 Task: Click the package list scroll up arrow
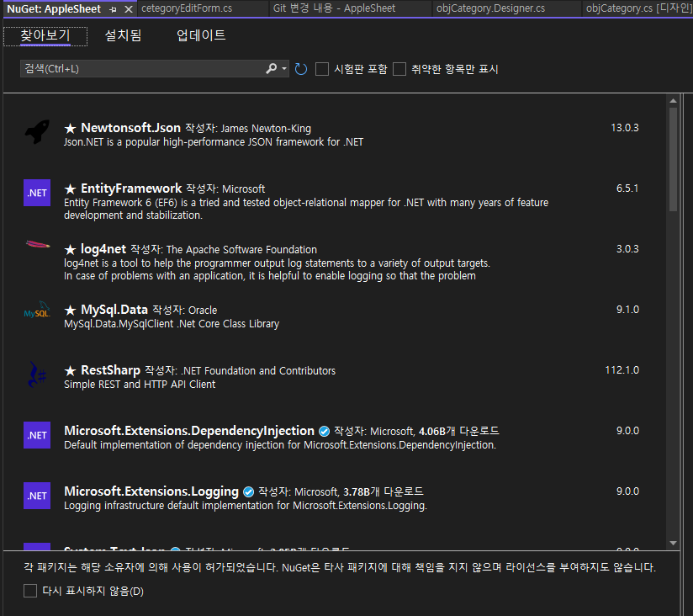(673, 101)
